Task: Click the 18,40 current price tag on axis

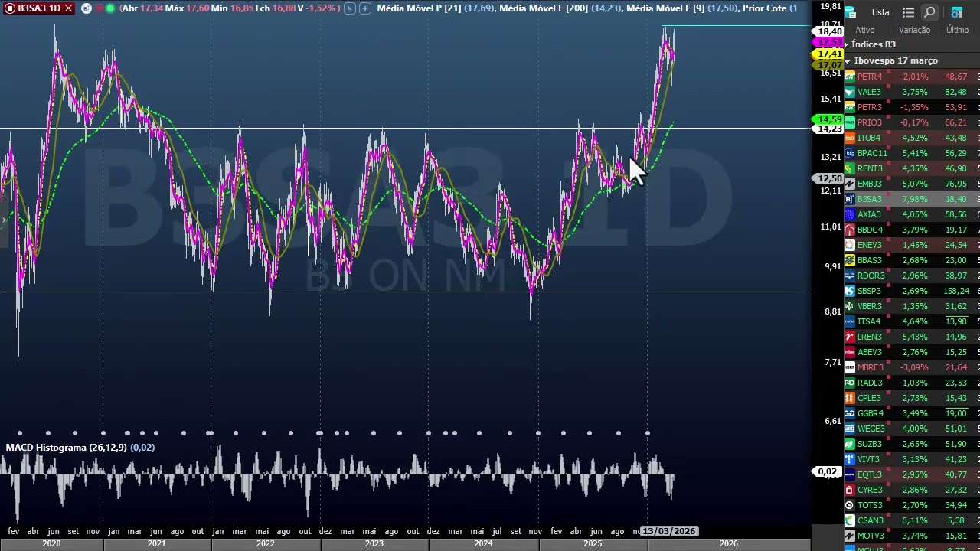Action: click(829, 32)
